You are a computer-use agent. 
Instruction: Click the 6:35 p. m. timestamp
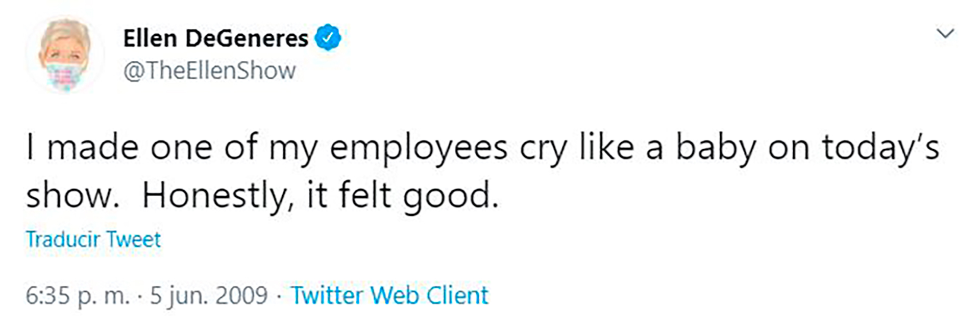pos(78,295)
